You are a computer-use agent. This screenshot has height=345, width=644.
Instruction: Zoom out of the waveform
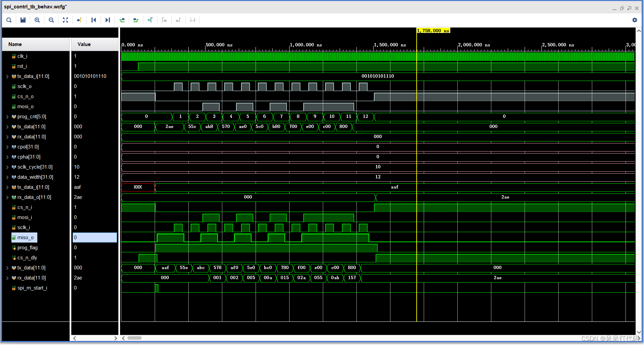pos(51,20)
